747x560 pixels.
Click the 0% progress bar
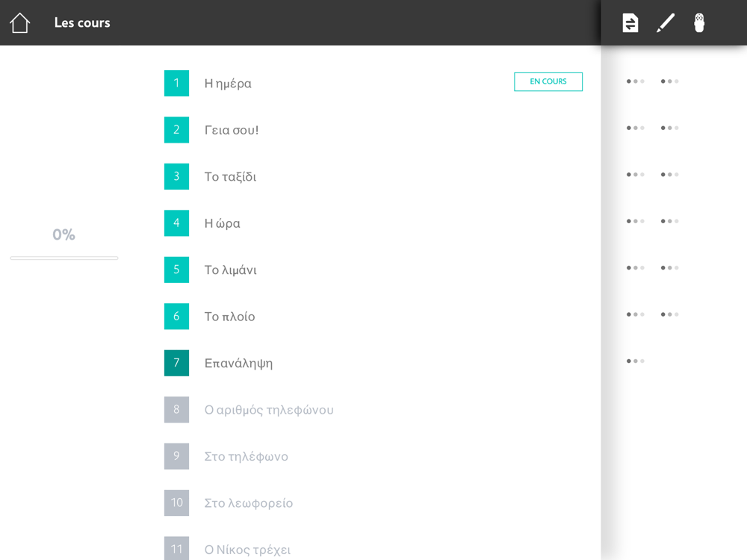[x=64, y=258]
